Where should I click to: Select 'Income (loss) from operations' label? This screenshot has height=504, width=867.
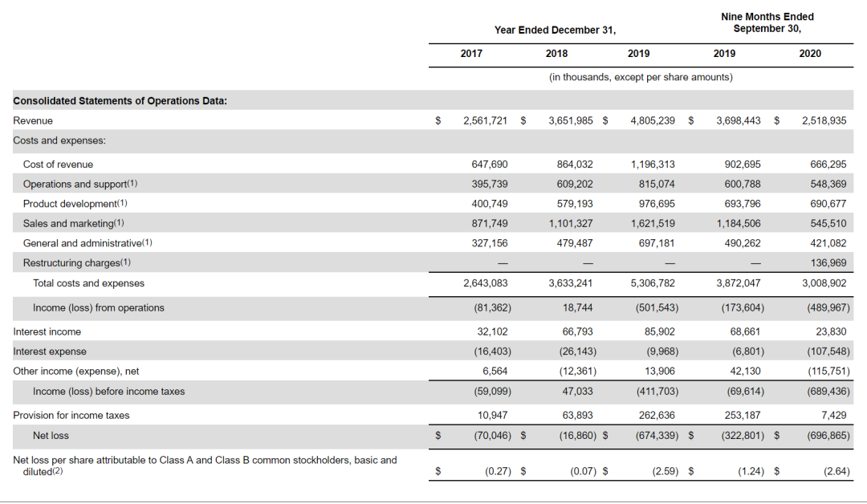[99, 308]
